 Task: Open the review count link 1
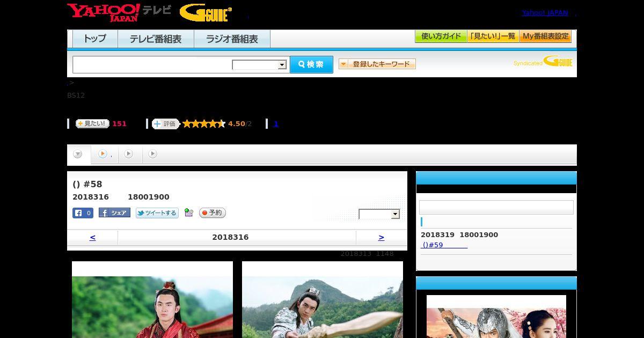click(x=276, y=124)
